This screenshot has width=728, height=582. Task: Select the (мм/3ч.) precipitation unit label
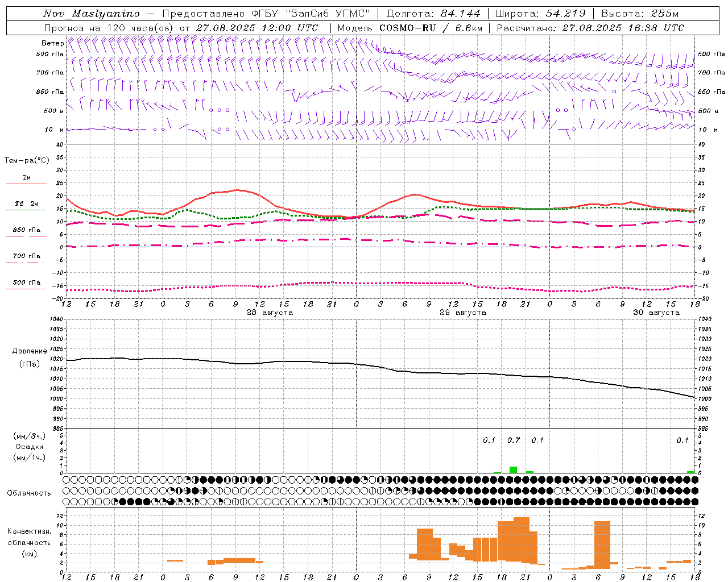pyautogui.click(x=30, y=436)
